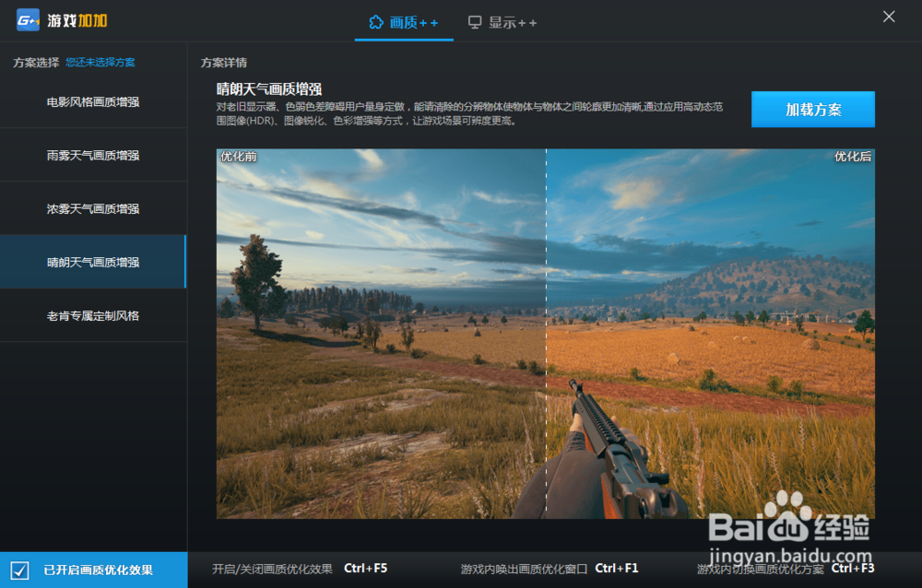Switch to the 画质++ tab
This screenshot has height=588, width=922.
tap(404, 21)
